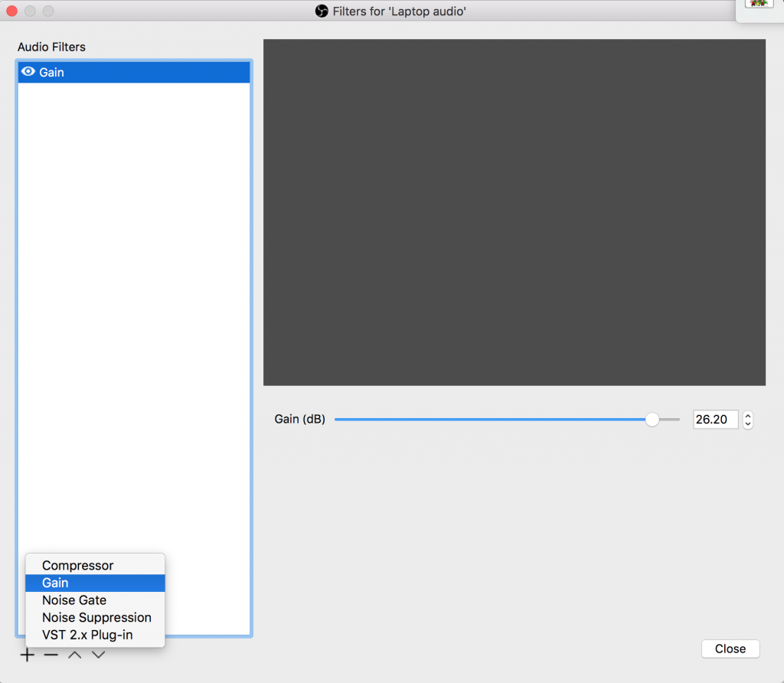Select Noise Suppression in the menu
This screenshot has height=683, width=784.
coord(95,617)
